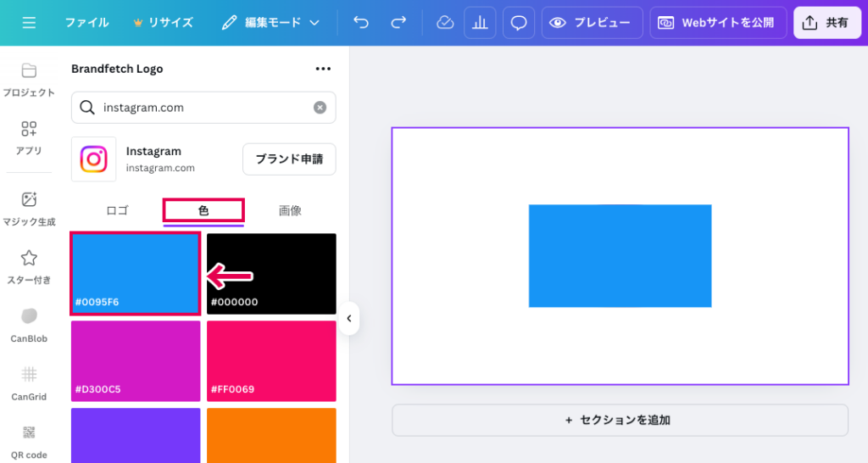The height and width of the screenshot is (463, 868).
Task: Check the cloud save status icon
Action: pyautogui.click(x=445, y=23)
